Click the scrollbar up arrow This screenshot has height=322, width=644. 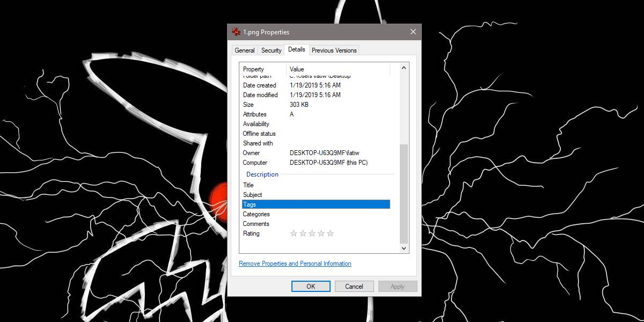click(x=404, y=67)
